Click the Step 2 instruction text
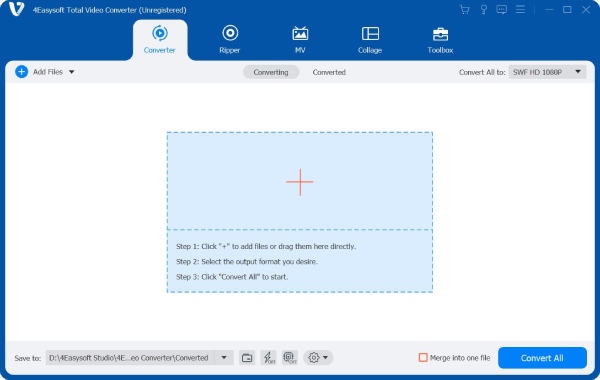The image size is (600, 380). point(247,262)
